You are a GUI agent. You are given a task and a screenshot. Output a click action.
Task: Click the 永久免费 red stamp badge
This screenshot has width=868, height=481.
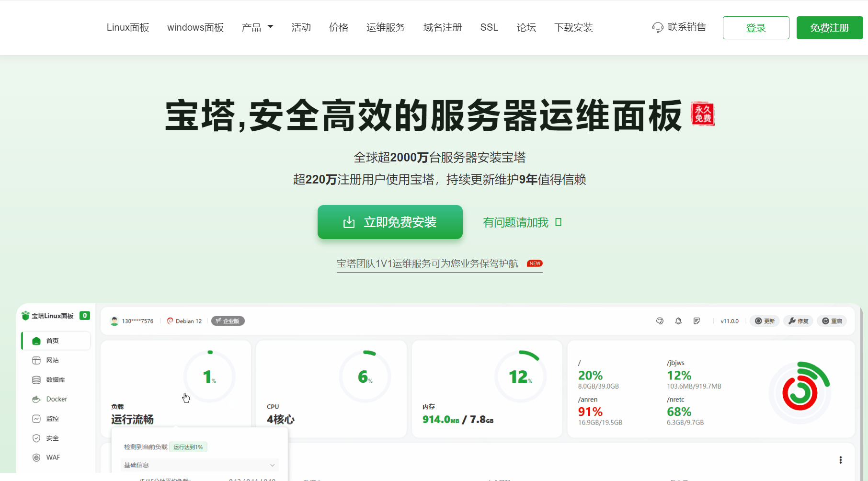703,114
